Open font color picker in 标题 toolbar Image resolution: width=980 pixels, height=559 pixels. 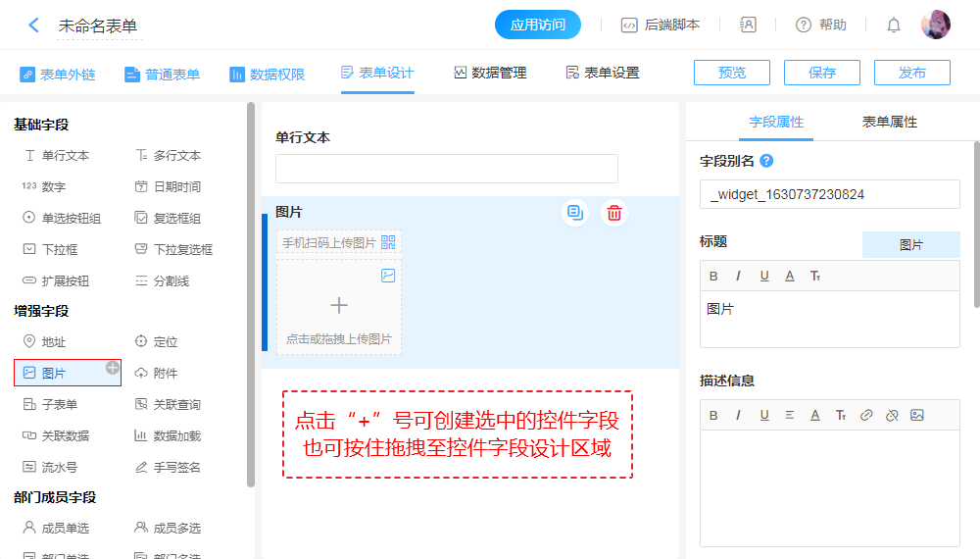point(790,276)
